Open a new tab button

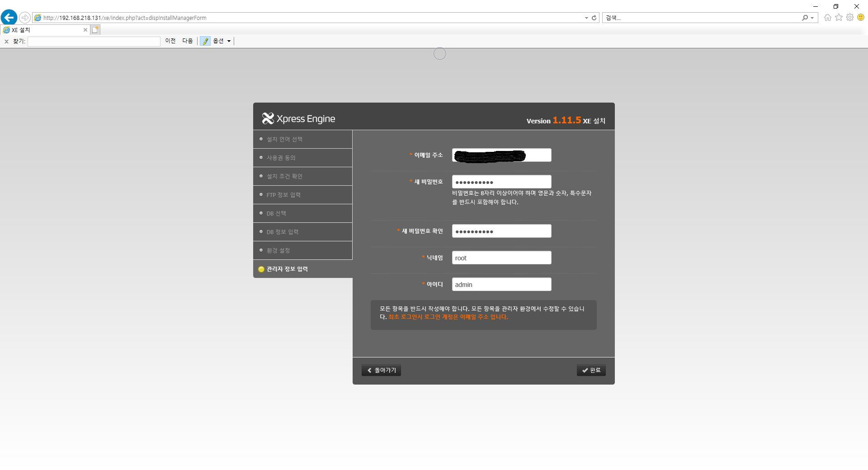coord(95,30)
